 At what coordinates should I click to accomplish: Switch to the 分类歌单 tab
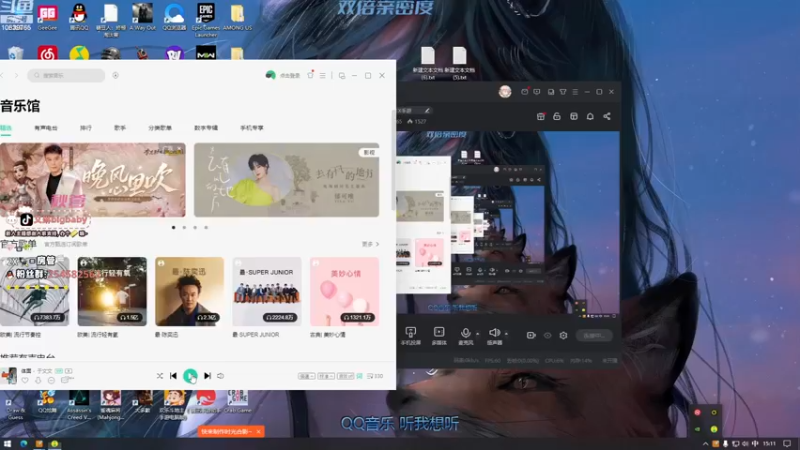coord(160,128)
